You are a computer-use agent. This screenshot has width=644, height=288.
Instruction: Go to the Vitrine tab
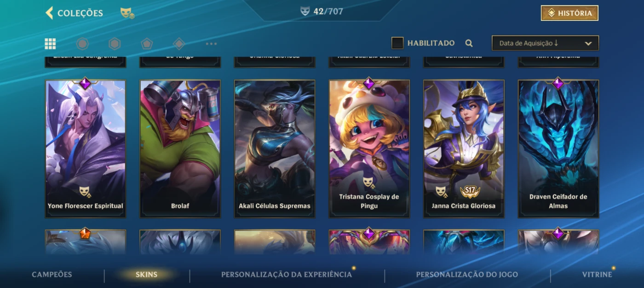pos(597,275)
